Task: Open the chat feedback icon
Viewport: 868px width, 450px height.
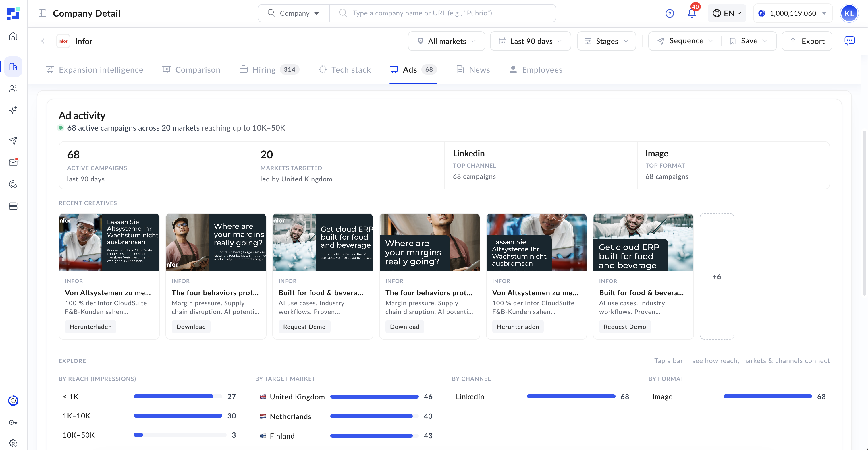Action: click(x=849, y=41)
